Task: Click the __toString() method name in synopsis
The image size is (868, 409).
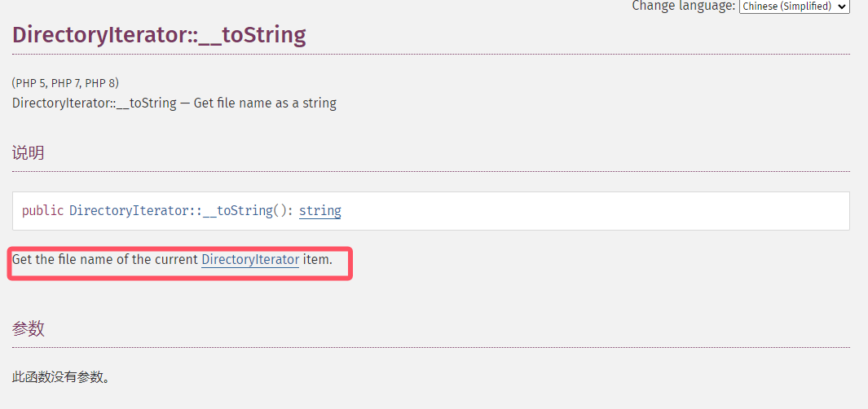Action: 247,211
